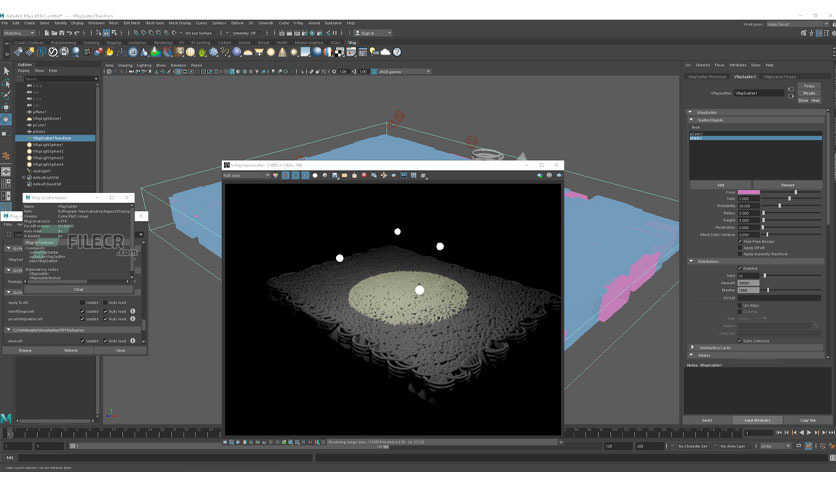Expand the Distribution Cache section
The width and height of the screenshot is (836, 484).
692,348
